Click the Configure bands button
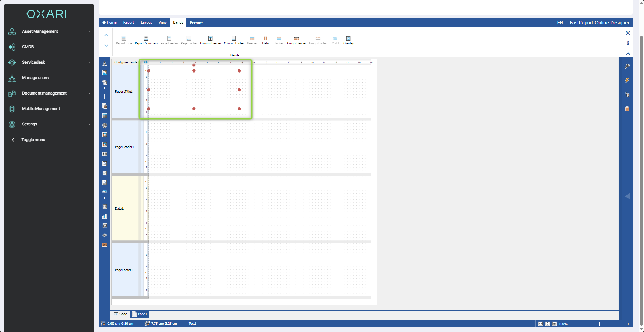The image size is (644, 332). (x=126, y=62)
